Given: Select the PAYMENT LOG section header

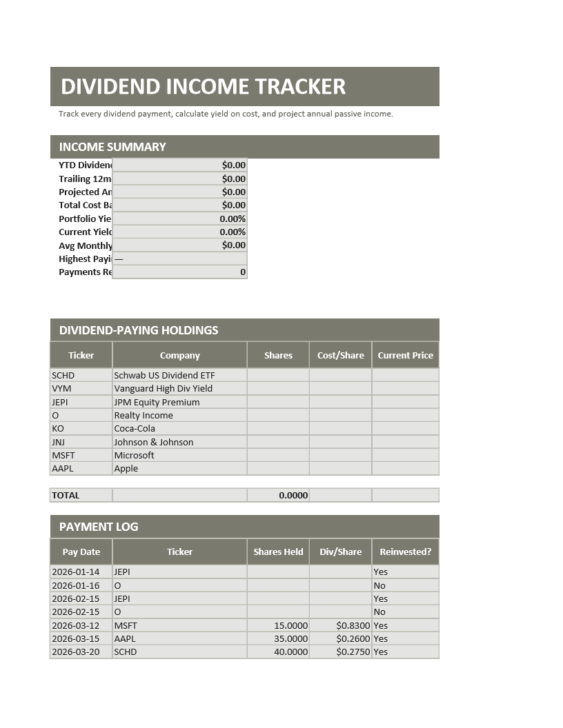Looking at the screenshot, I should 245,527.
